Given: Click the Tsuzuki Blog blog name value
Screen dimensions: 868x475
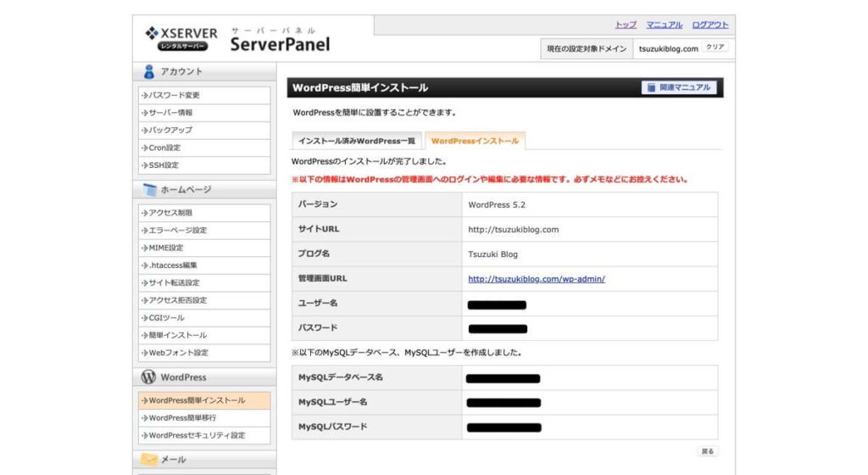Looking at the screenshot, I should click(x=492, y=254).
